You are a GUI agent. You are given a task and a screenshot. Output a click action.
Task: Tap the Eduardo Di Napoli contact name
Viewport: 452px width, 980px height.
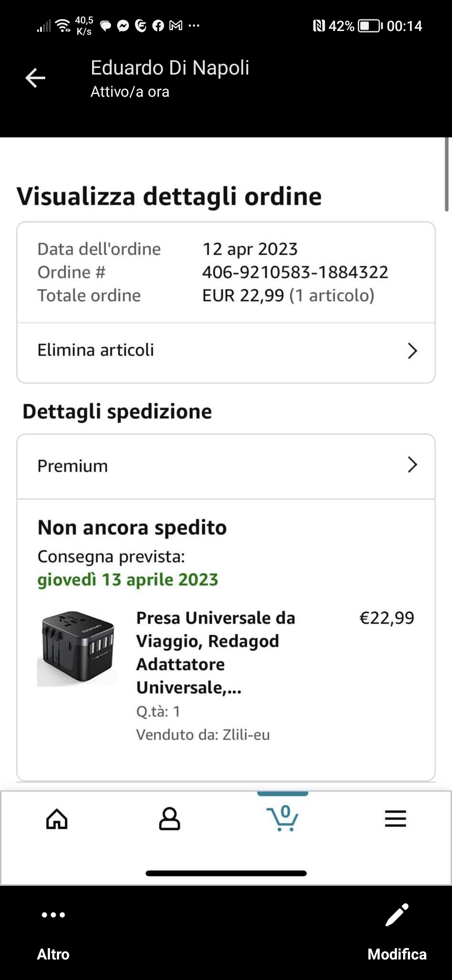(169, 68)
